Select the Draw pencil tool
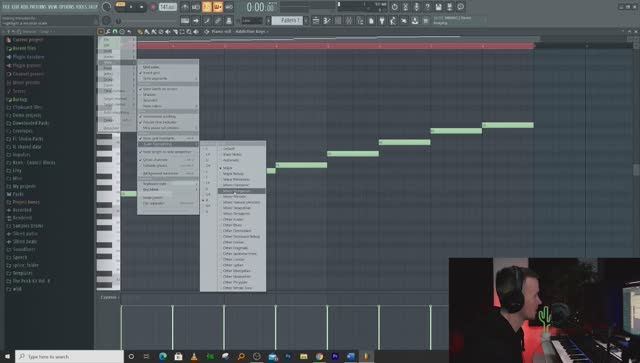This screenshot has width=640, height=363. 140,31
